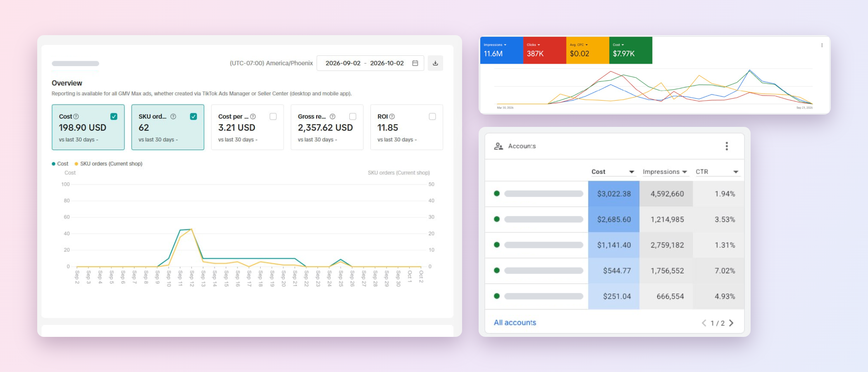Image resolution: width=868 pixels, height=372 pixels.
Task: Uncheck the Cost metric checkbox
Action: (114, 117)
